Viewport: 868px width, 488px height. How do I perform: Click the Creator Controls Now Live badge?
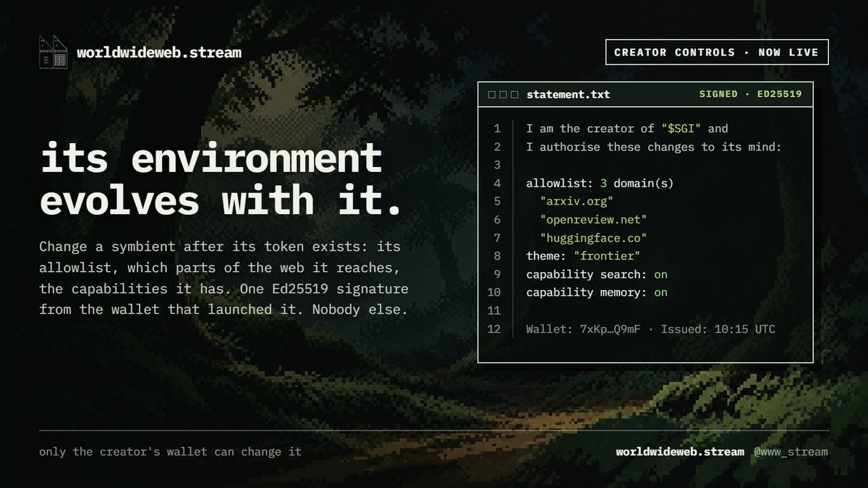click(717, 52)
